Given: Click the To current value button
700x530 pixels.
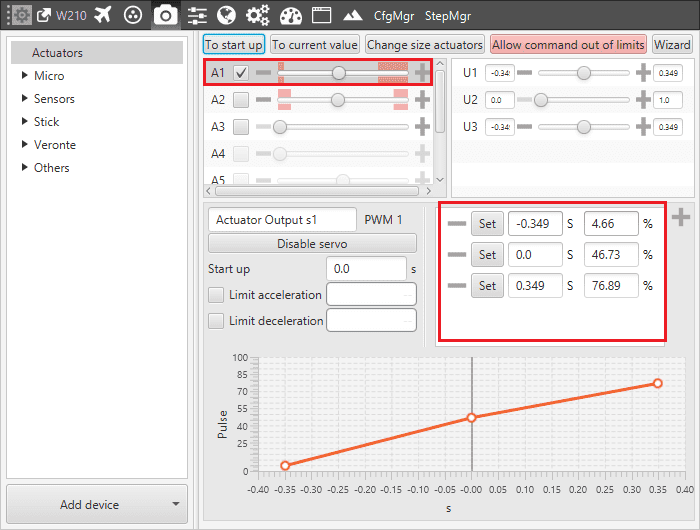Looking at the screenshot, I should point(315,45).
